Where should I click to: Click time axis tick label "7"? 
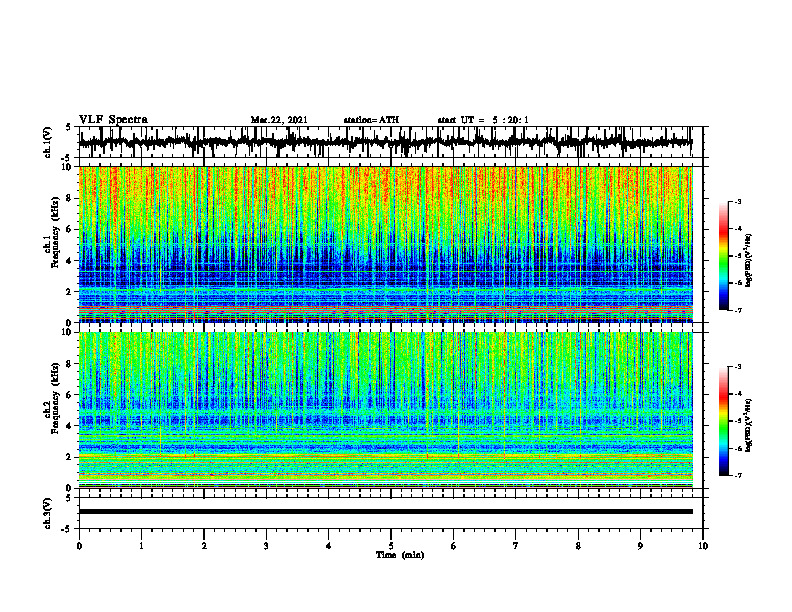(516, 546)
